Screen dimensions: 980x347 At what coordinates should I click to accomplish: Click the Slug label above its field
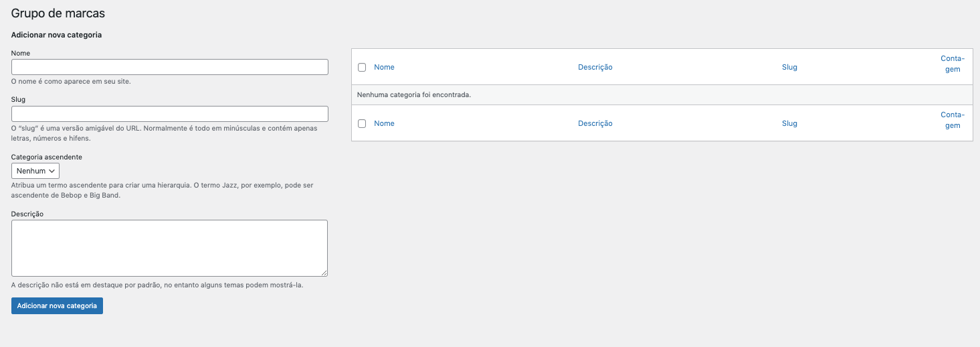tap(19, 99)
